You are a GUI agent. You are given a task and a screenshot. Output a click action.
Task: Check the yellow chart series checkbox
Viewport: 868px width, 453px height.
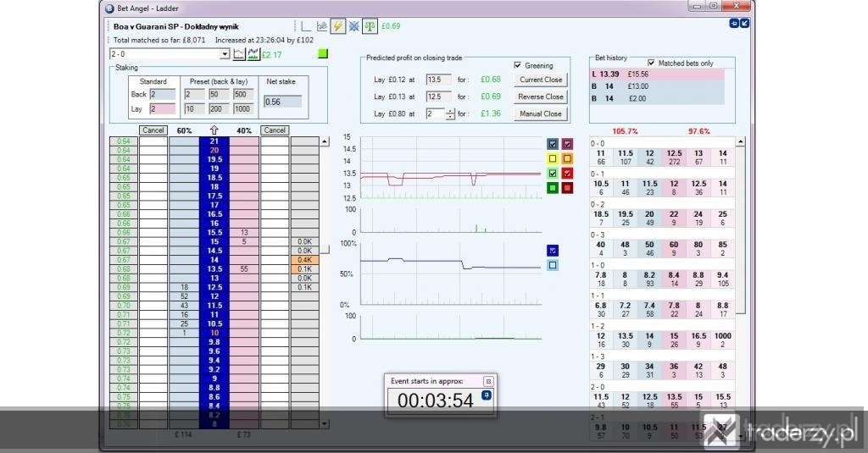coord(553,158)
